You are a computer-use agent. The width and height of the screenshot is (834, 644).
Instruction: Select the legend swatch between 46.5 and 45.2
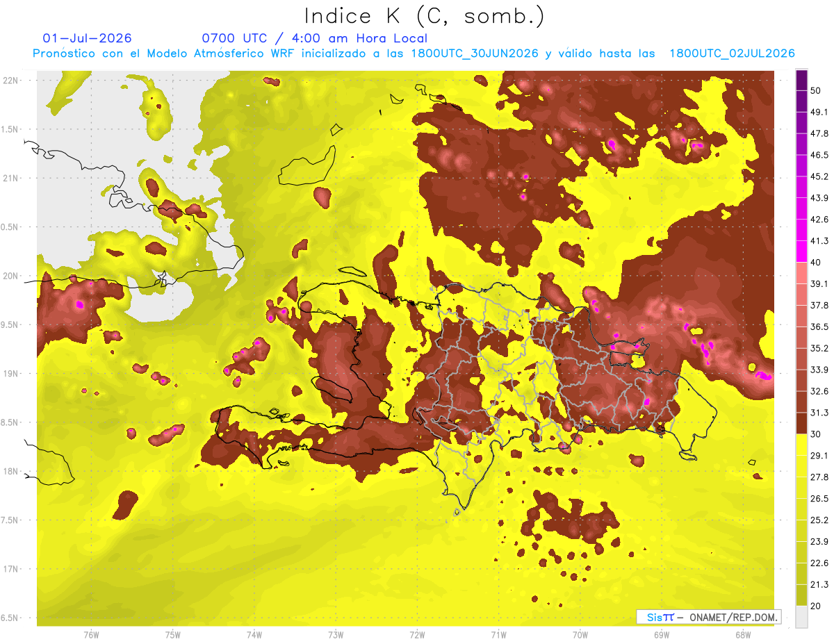click(x=801, y=166)
